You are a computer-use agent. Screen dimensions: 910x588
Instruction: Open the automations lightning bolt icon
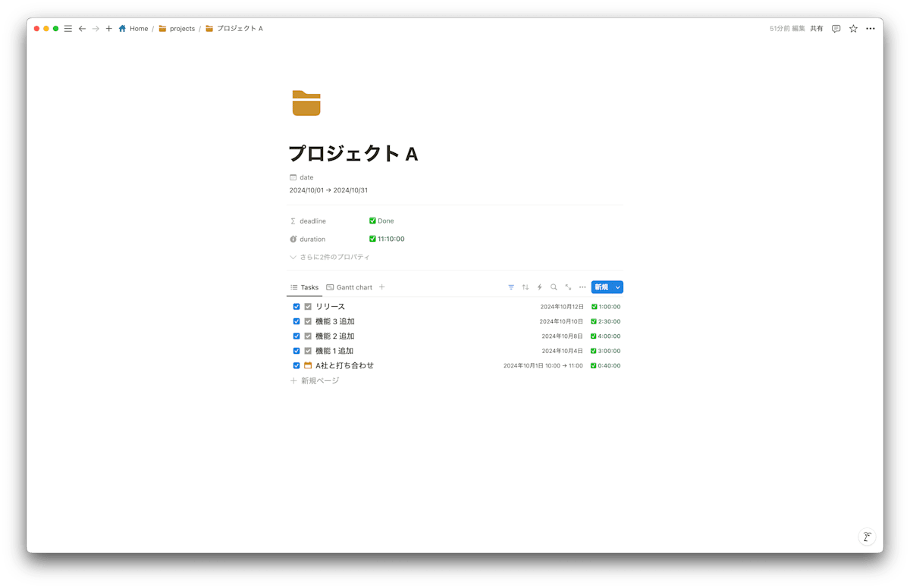coord(539,287)
